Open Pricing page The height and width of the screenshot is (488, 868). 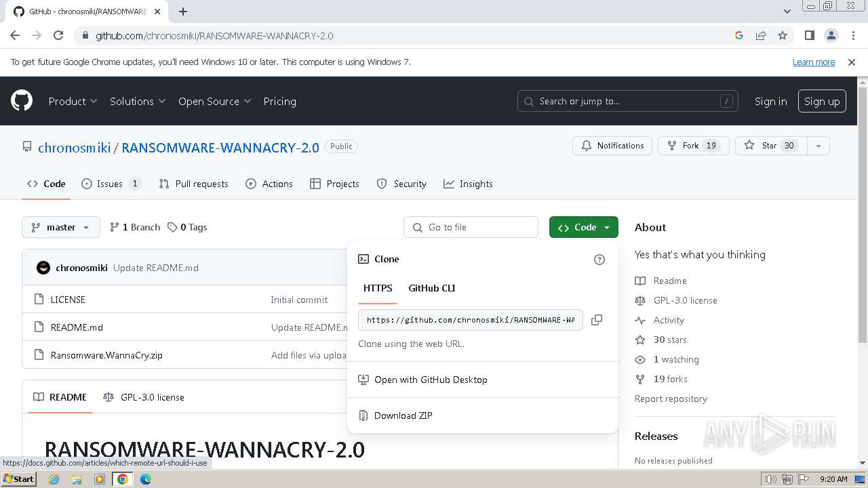[x=279, y=101]
